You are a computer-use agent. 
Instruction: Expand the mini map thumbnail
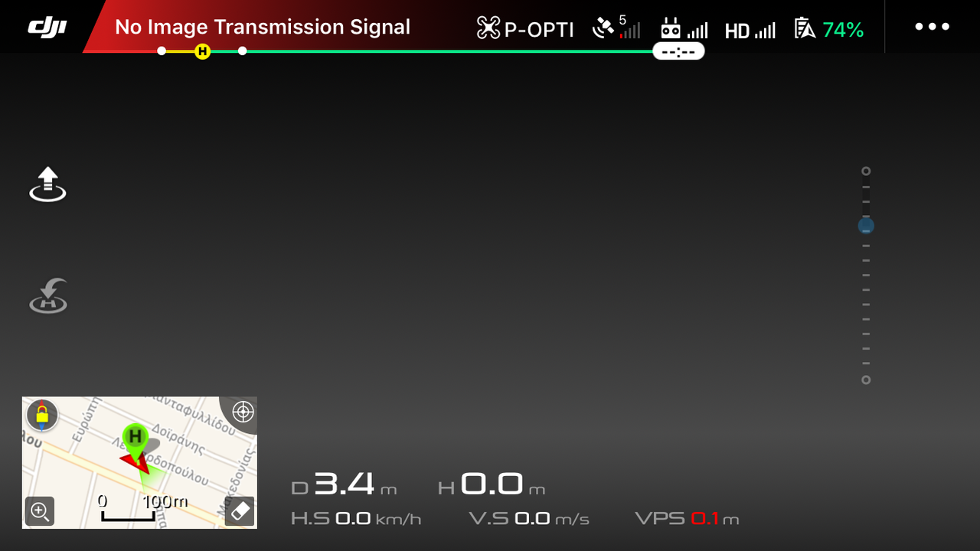click(x=139, y=462)
